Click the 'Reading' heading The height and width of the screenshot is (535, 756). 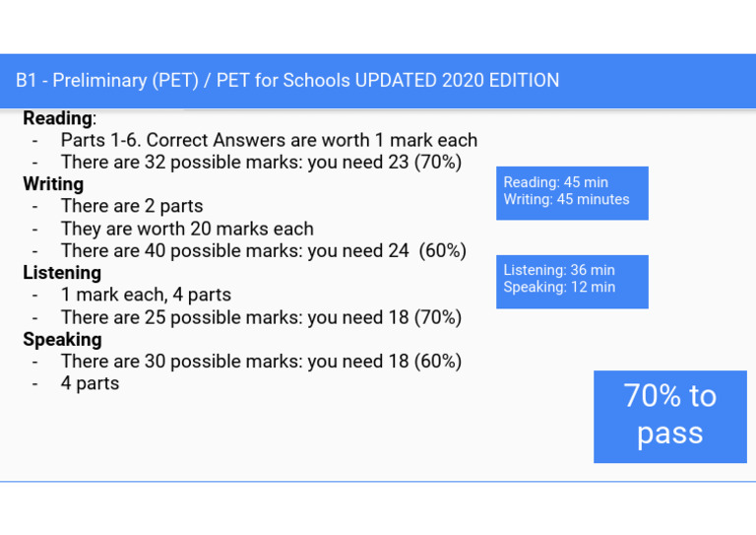click(x=57, y=118)
